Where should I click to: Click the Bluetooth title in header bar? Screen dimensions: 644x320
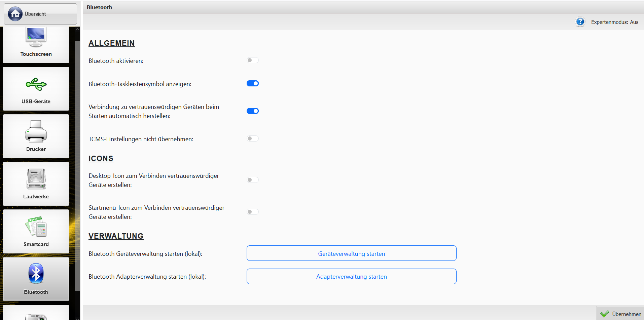pyautogui.click(x=99, y=7)
